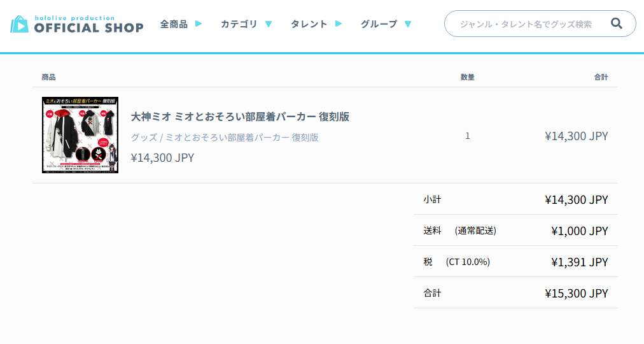Open the タレント menu item
Image resolution: width=644 pixels, height=344 pixels.
(x=309, y=24)
